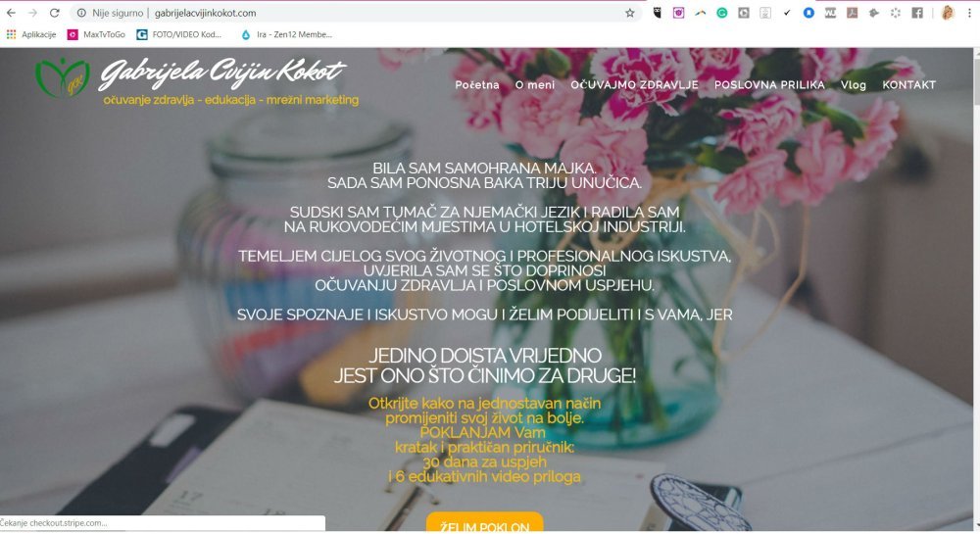Click the blue bookmark extension icon
The height and width of the screenshot is (534, 980).
pyautogui.click(x=808, y=13)
